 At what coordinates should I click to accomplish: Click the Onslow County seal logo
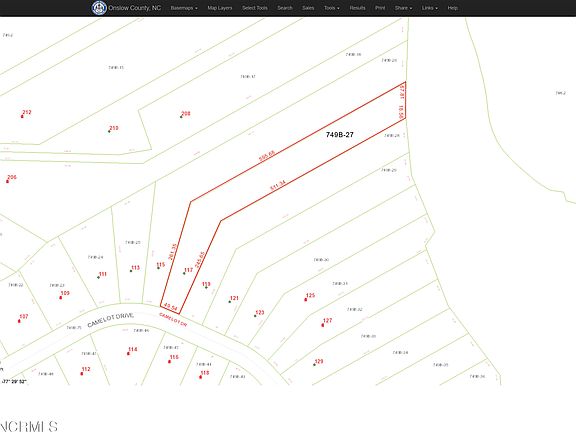point(99,8)
